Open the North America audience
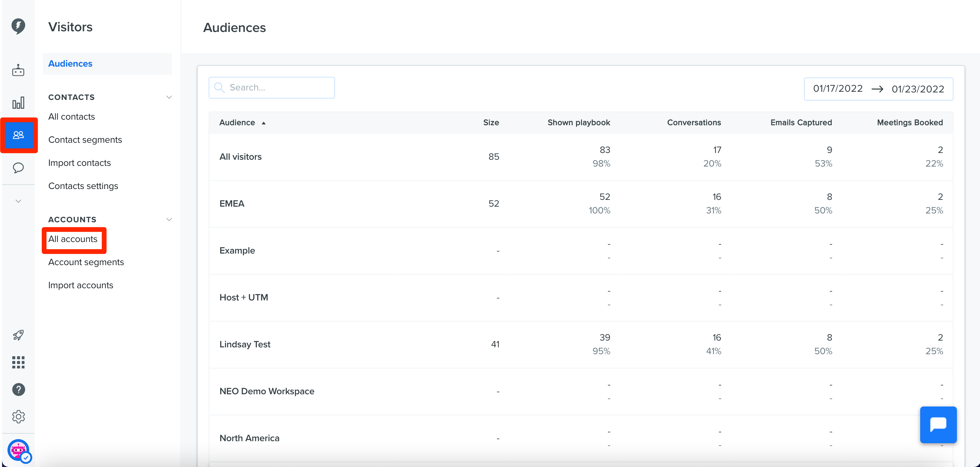The height and width of the screenshot is (467, 980). (x=249, y=438)
